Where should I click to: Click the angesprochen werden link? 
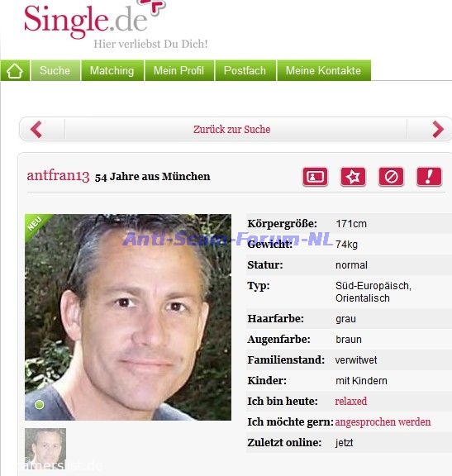coord(383,422)
